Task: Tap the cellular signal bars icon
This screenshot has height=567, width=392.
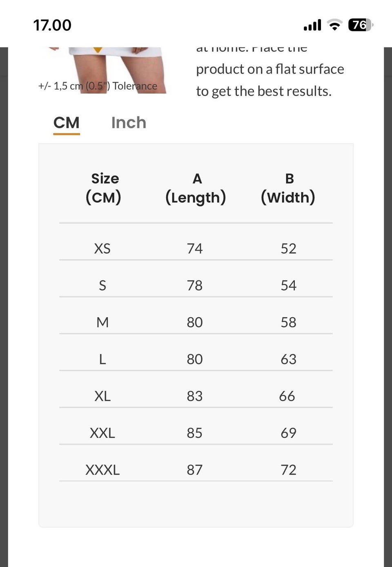Action: 312,25
